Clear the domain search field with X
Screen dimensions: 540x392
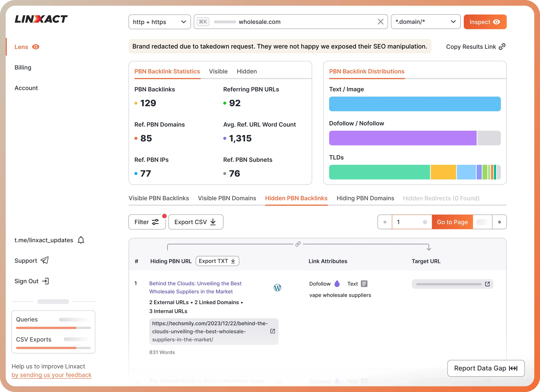[x=380, y=22]
